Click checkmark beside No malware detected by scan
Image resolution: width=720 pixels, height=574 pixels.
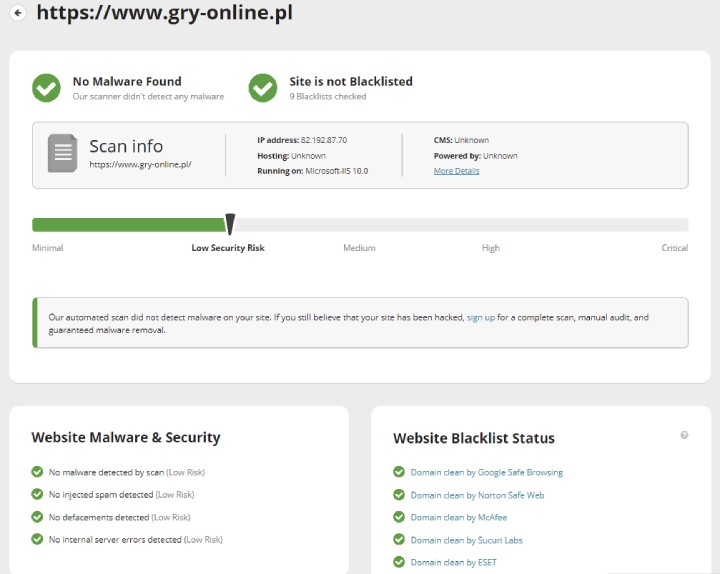(x=37, y=472)
